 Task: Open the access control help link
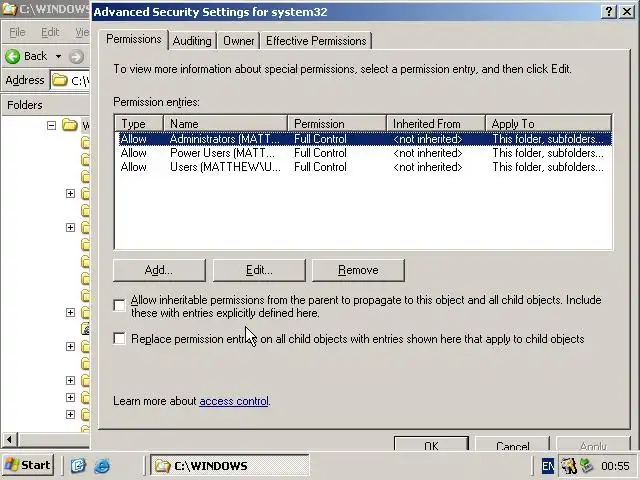pyautogui.click(x=234, y=401)
